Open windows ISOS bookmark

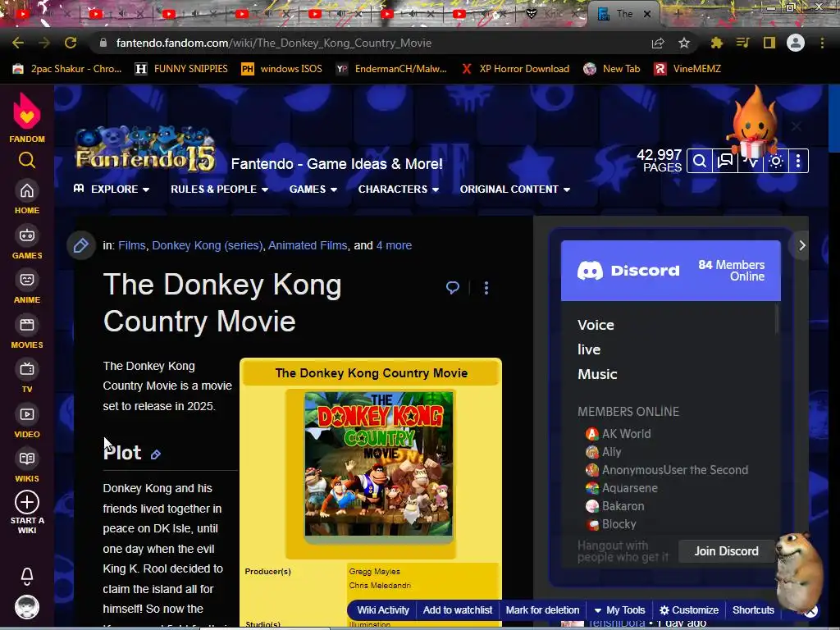(x=282, y=69)
